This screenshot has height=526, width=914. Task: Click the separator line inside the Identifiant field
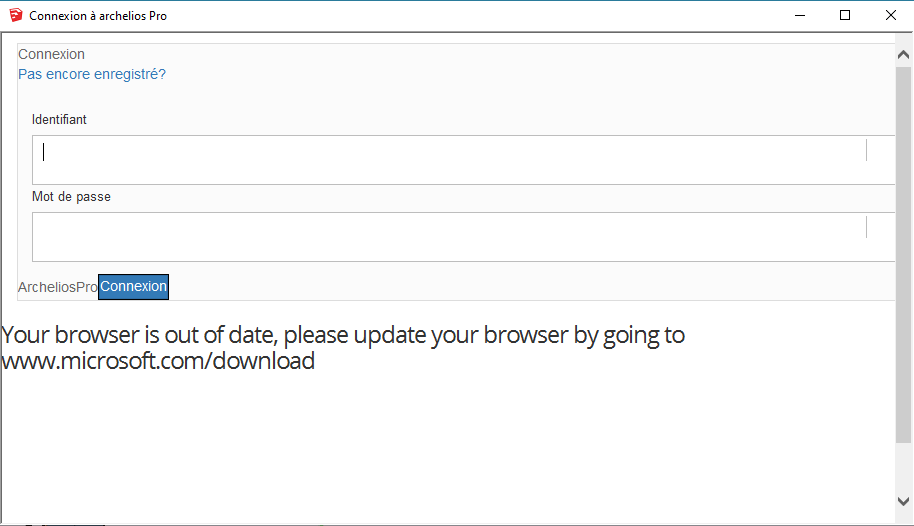pos(866,150)
